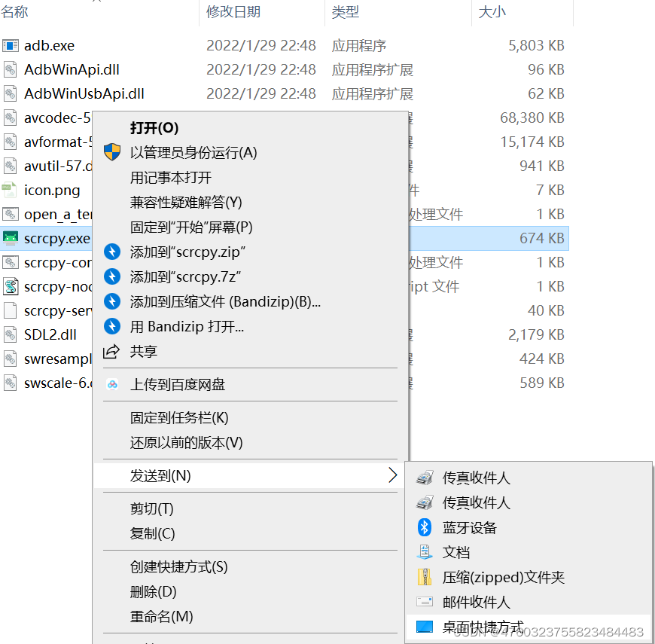Viewport: 655px width, 644px height.
Task: Choose 创建快捷方式(S)
Action: (x=178, y=567)
